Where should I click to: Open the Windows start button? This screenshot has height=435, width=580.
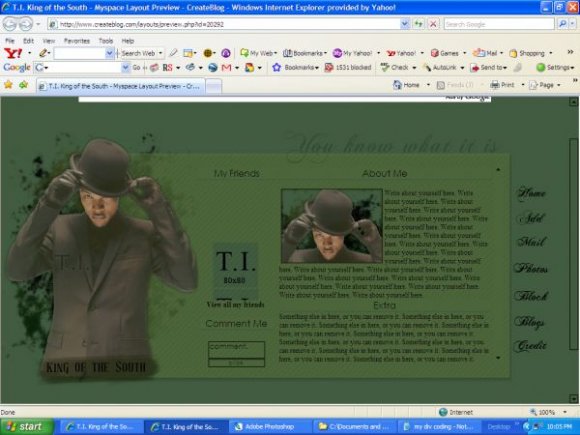[x=27, y=426]
